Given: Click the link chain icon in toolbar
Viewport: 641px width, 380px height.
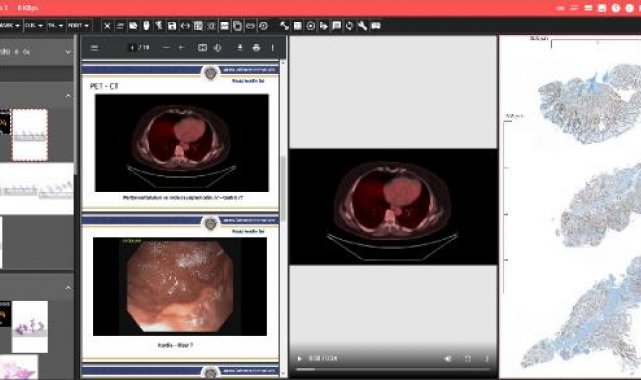Looking at the screenshot, I should pos(250,26).
